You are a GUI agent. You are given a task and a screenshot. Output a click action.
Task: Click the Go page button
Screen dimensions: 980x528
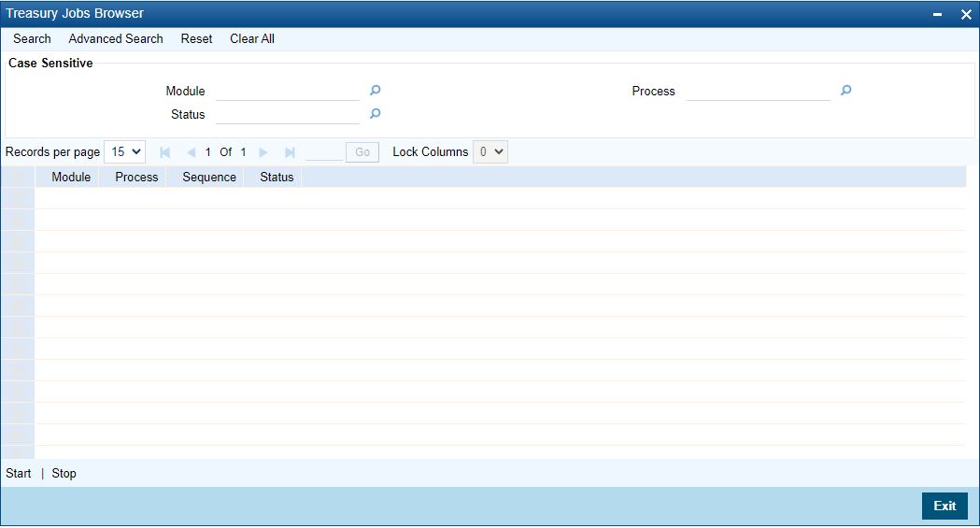pos(362,151)
